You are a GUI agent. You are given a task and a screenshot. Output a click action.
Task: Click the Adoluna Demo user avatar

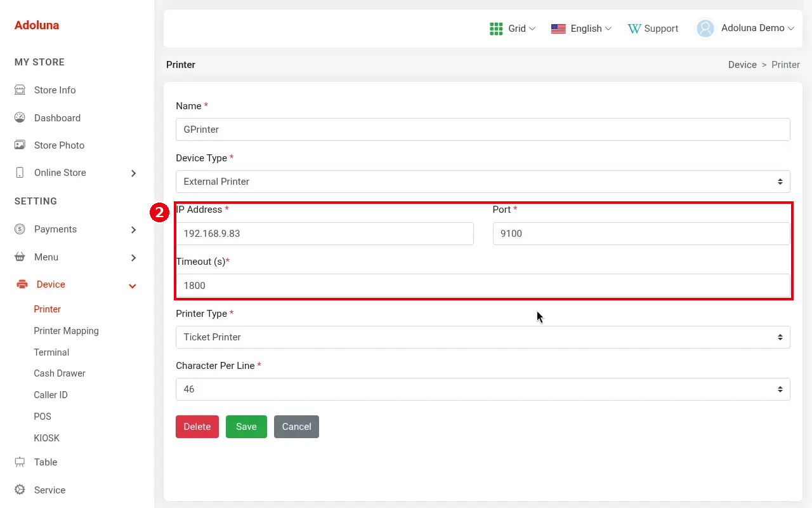click(x=705, y=29)
